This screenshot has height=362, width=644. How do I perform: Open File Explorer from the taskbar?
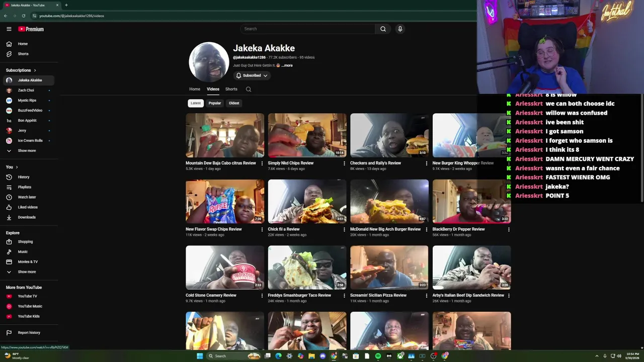(x=311, y=356)
